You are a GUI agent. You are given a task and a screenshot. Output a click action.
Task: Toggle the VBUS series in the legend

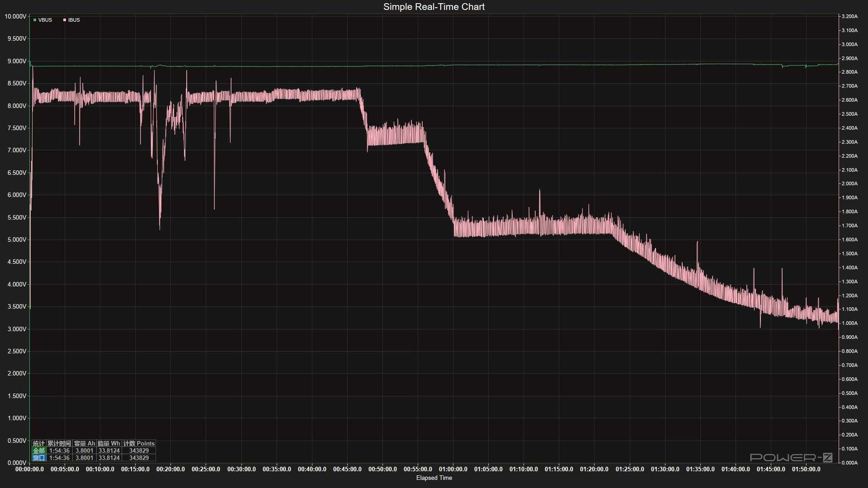pyautogui.click(x=43, y=20)
